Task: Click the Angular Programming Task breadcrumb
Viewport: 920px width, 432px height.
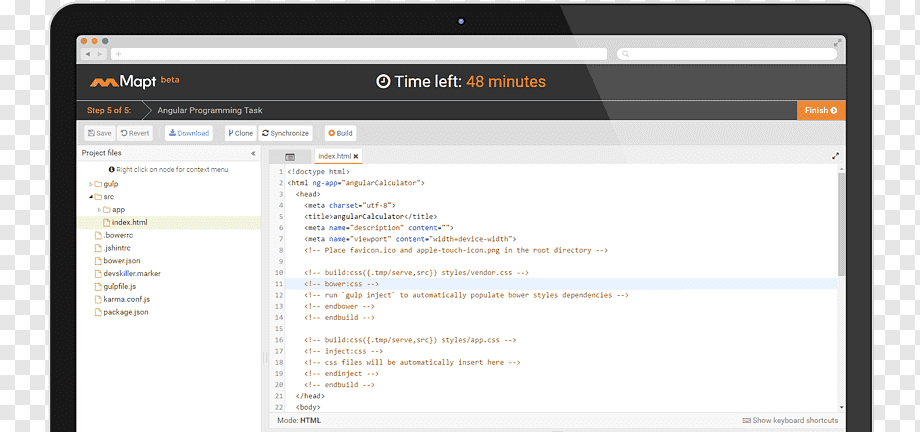Action: [209, 110]
